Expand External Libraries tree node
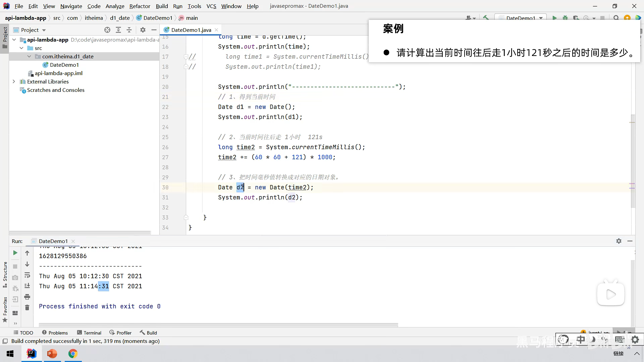 coord(14,81)
